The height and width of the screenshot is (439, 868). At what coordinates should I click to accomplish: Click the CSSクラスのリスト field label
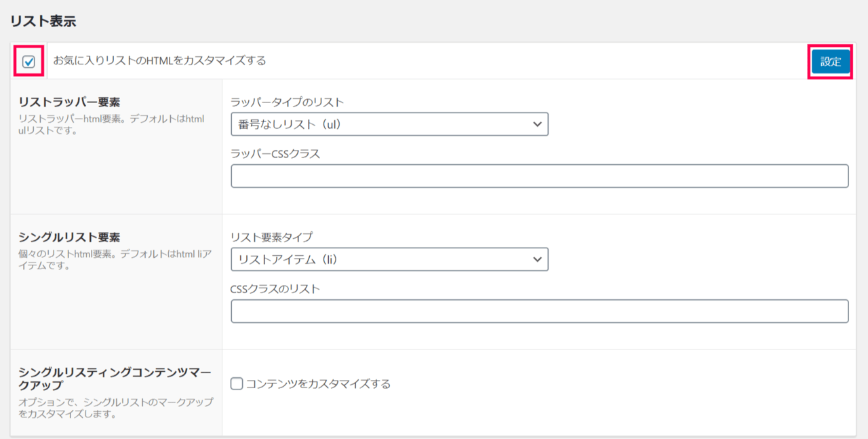[275, 289]
